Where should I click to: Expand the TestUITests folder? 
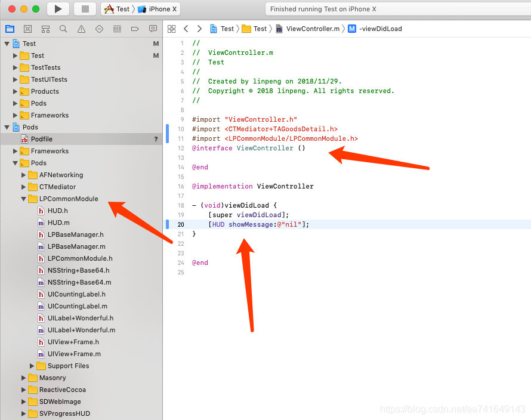pos(15,79)
